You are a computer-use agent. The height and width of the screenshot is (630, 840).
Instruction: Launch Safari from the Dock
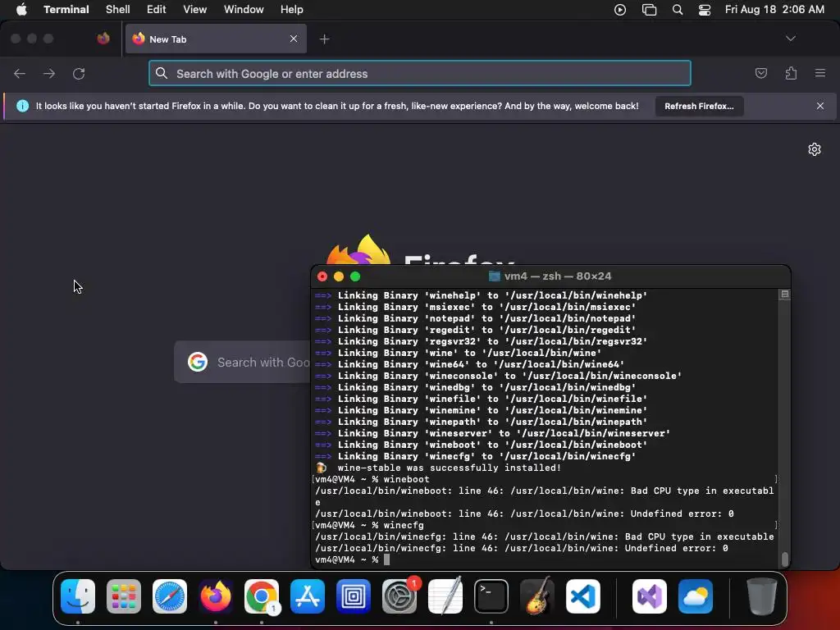170,596
